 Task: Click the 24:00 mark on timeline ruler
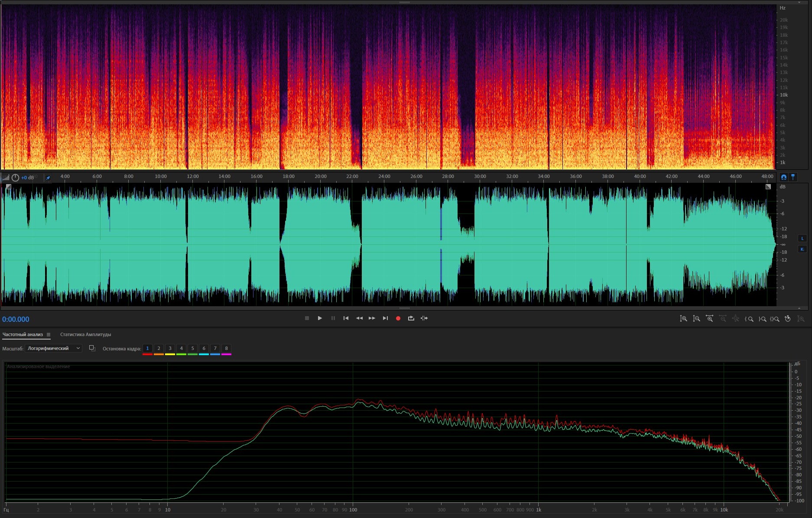(x=384, y=177)
